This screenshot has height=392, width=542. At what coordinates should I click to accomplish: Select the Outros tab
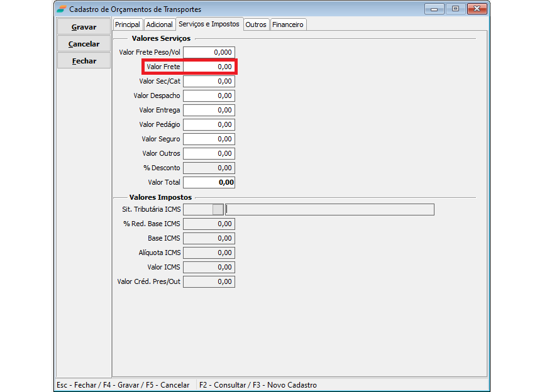[x=256, y=24]
